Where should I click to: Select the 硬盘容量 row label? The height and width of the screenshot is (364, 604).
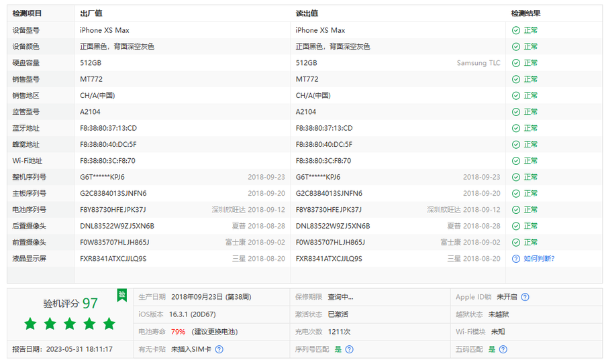(26, 63)
